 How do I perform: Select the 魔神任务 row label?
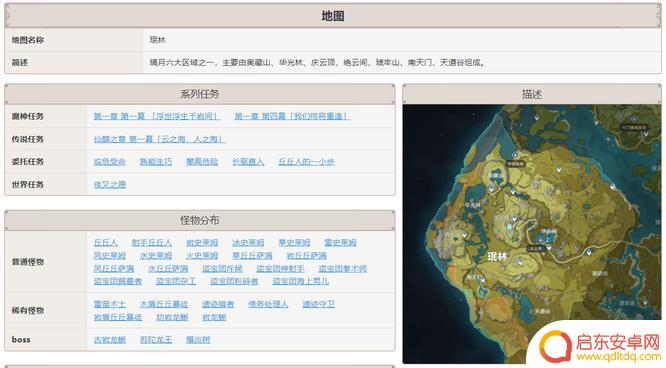click(28, 116)
